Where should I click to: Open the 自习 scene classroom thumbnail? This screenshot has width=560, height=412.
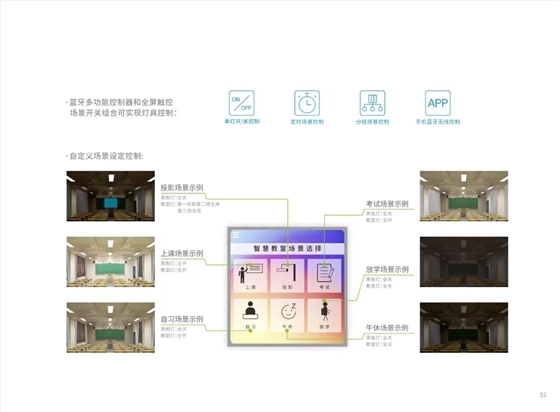[111, 327]
